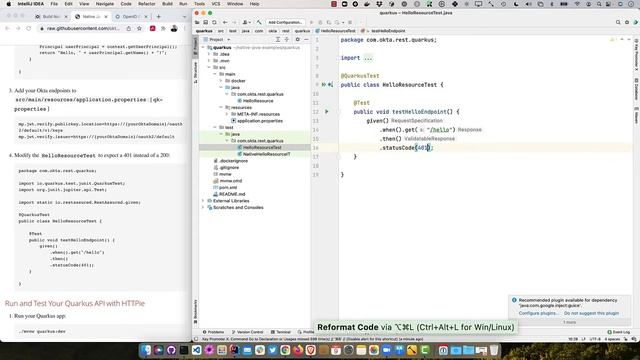Click the Configure plugins link in notification

tap(539, 313)
